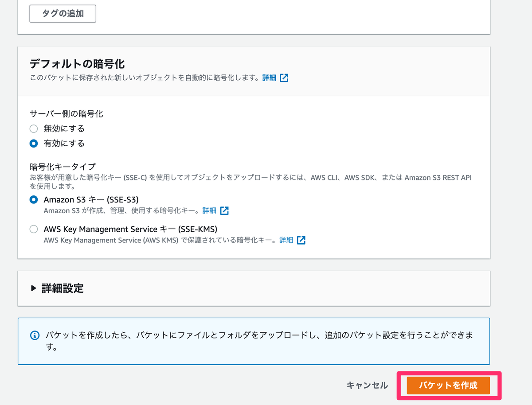Open the 詳細 link for AWS KMS keys
Image resolution: width=532 pixels, height=405 pixels.
[x=286, y=240]
